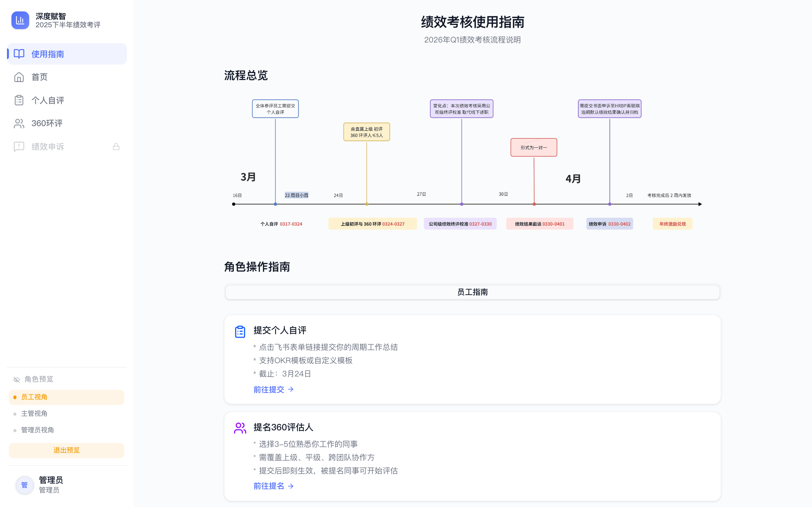The image size is (812, 507).
Task: Click the 首页 home icon
Action: 19,77
